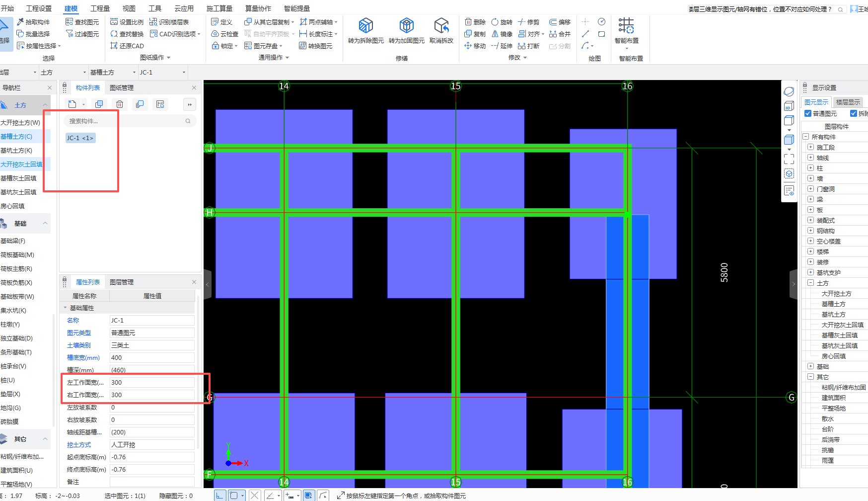Expand the 门窗洞 node in layer tree
Viewport: 868px width, 501px height.
pyautogui.click(x=810, y=189)
